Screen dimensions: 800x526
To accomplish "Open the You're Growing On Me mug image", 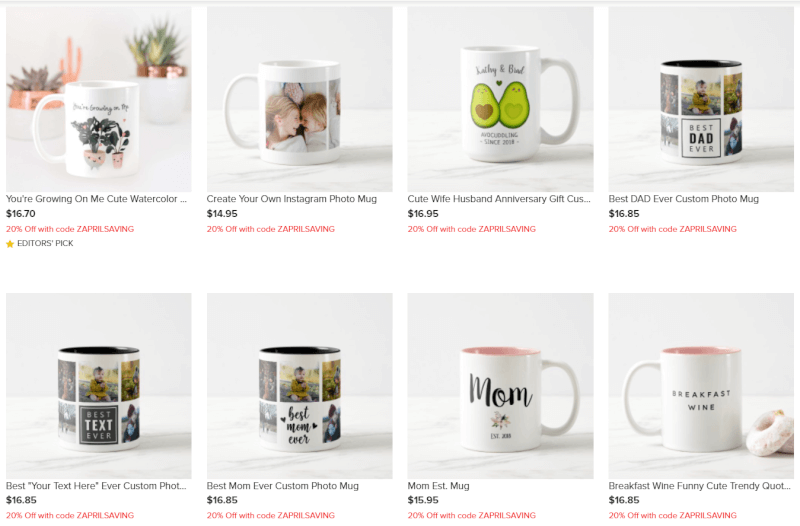I will [98, 99].
